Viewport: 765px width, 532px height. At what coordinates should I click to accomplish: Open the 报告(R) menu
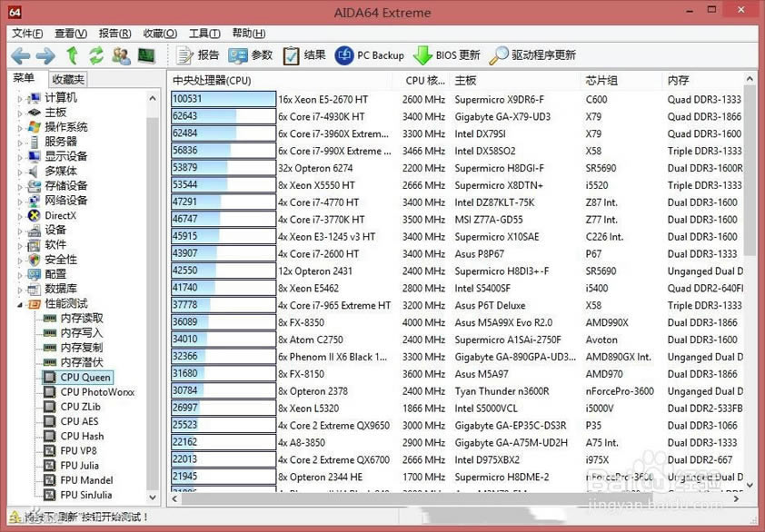coord(114,34)
